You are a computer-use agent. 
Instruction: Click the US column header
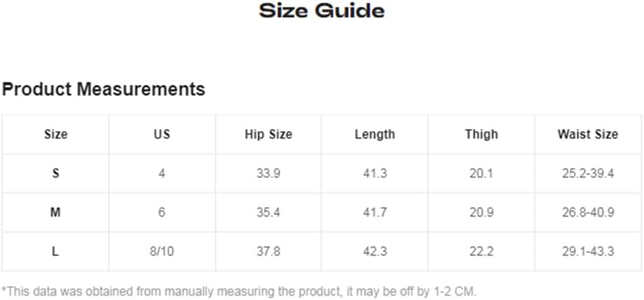(x=162, y=134)
